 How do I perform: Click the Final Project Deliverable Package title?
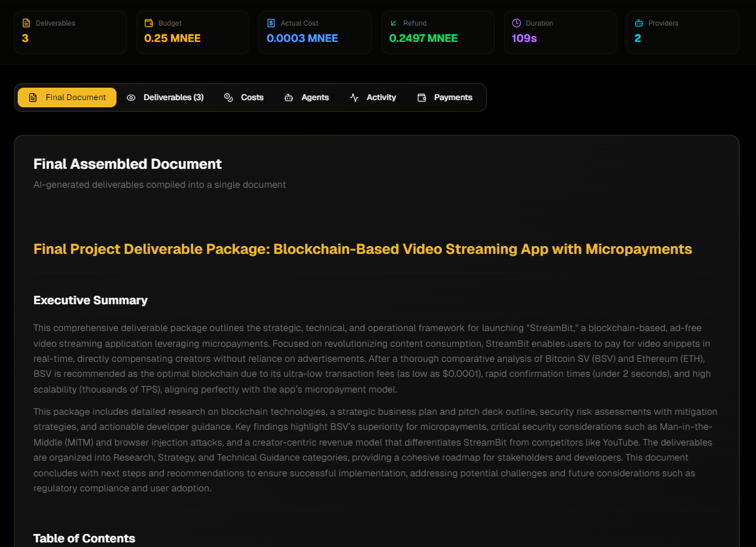[x=363, y=249]
